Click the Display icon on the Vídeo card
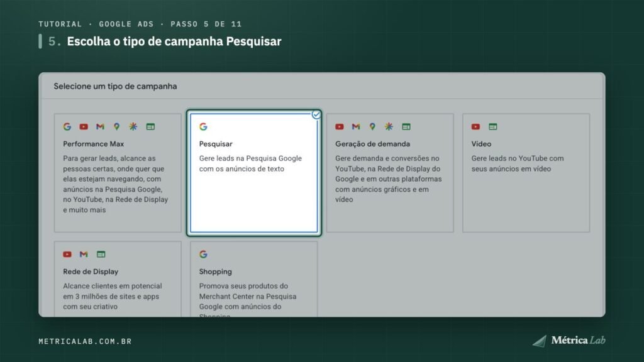644x362 pixels. 493,127
